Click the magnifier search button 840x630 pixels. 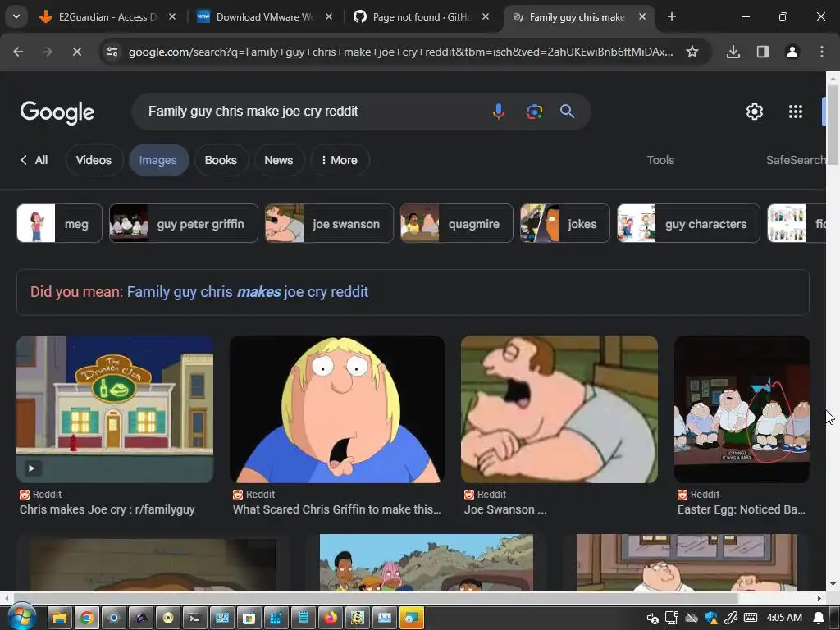coord(567,112)
